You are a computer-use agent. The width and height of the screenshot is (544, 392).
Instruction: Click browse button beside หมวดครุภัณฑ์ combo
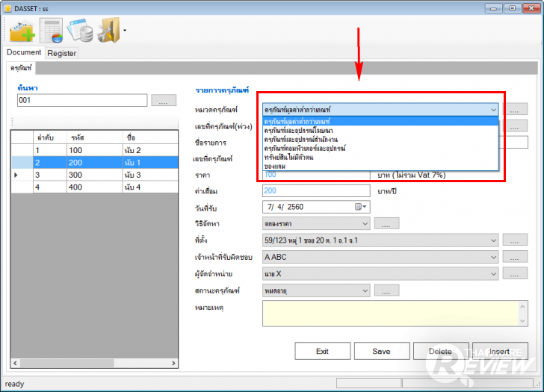pyautogui.click(x=515, y=109)
